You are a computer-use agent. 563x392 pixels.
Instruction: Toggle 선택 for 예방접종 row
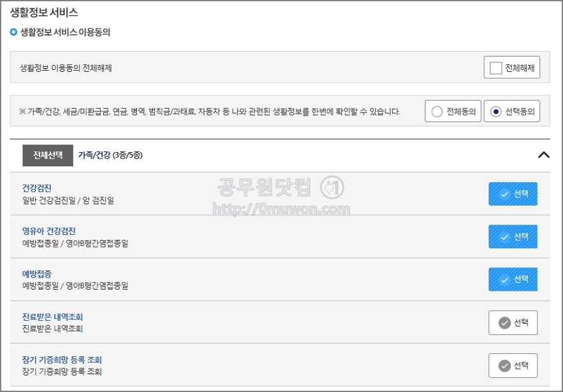tap(513, 279)
